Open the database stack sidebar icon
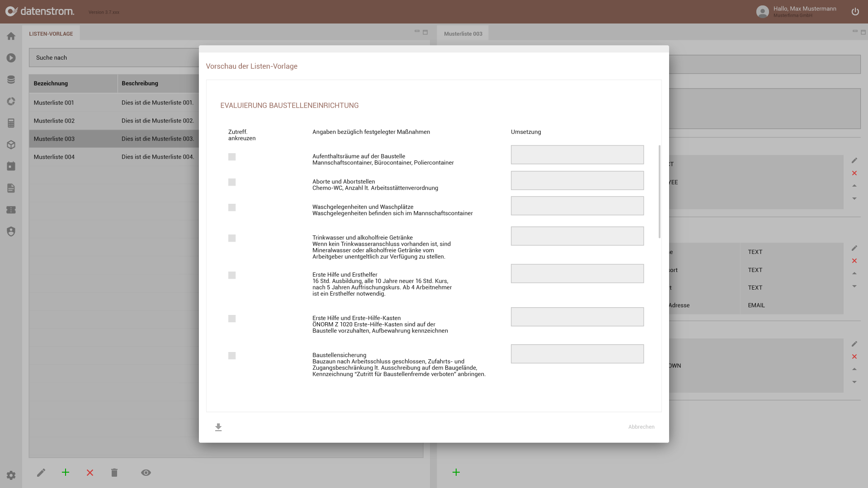Image resolution: width=868 pixels, height=488 pixels. click(x=11, y=80)
